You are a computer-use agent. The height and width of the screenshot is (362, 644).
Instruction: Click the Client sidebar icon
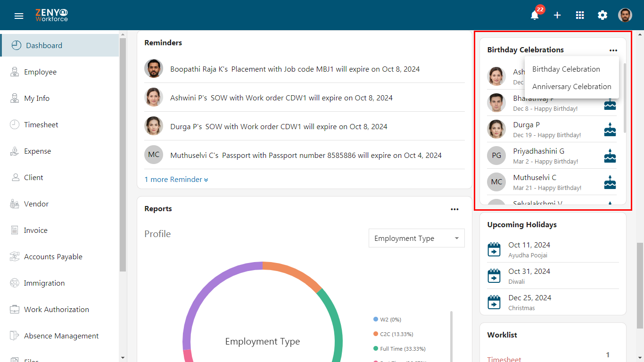[15, 177]
